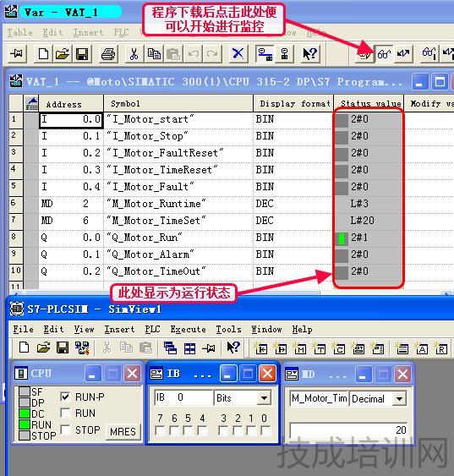This screenshot has width=454, height=476.
Task: Insert input variable view in PLCSIM
Action: 261,349
